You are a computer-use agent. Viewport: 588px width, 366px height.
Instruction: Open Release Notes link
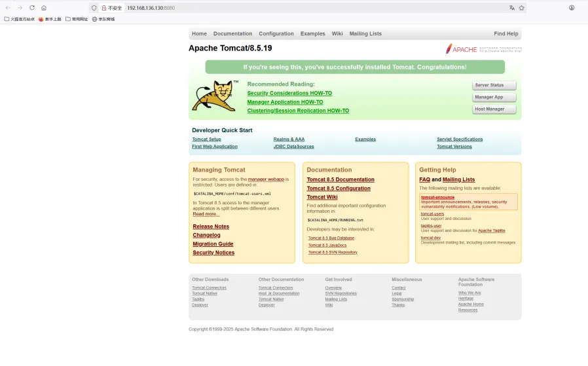pyautogui.click(x=211, y=227)
